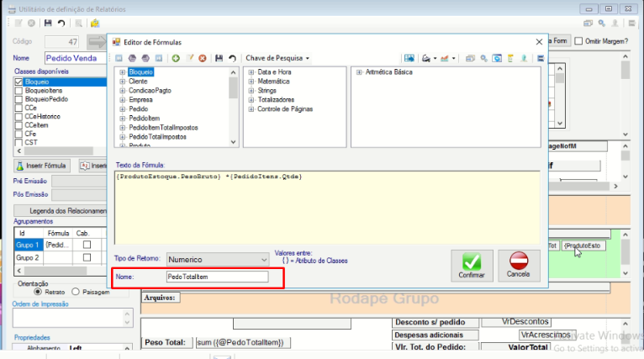Check the CCe class checkbox

click(x=18, y=108)
